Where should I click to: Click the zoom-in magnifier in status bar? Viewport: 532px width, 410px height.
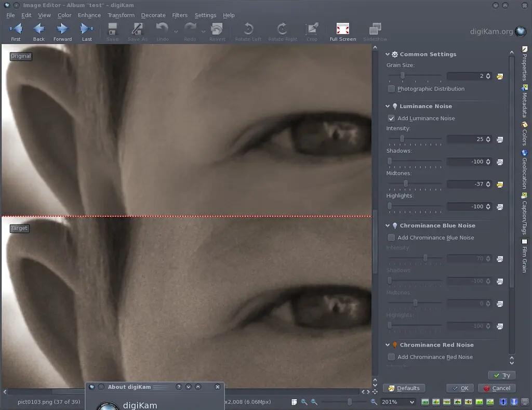tap(374, 402)
